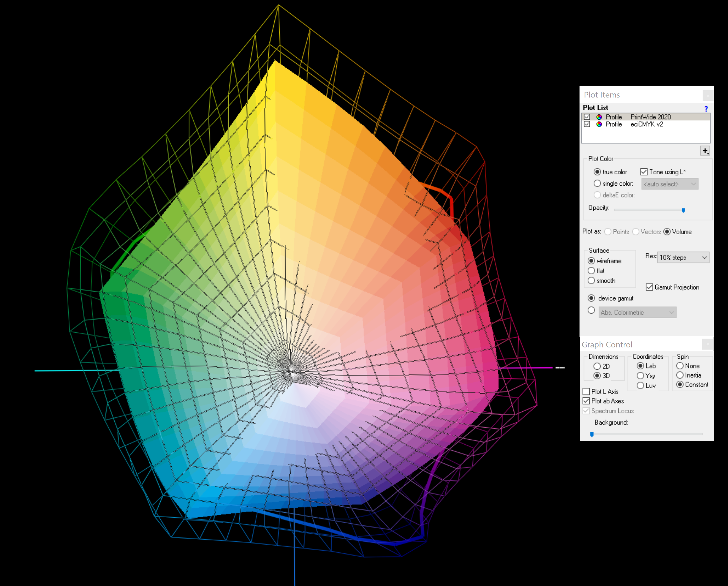Disable Tone using L* checkbox

click(644, 172)
